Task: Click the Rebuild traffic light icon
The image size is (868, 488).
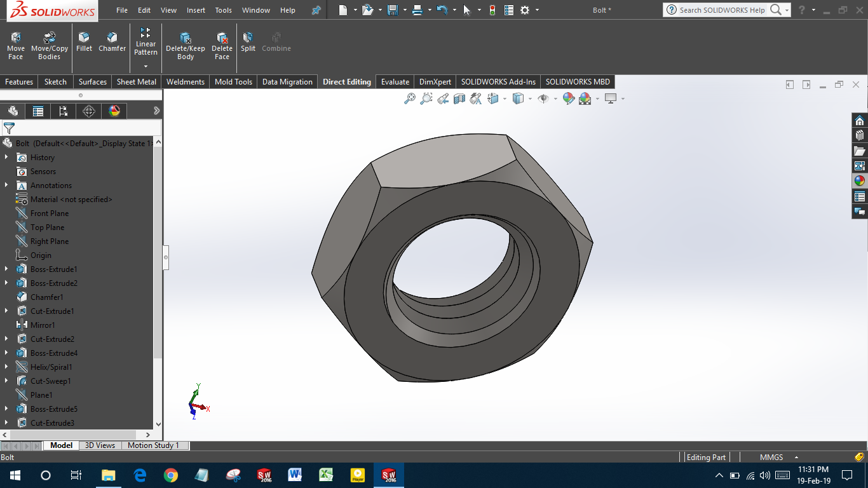Action: click(x=492, y=10)
